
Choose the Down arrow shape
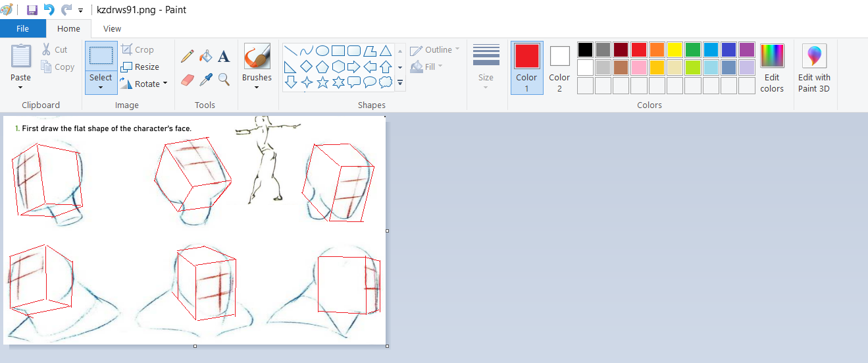(290, 82)
